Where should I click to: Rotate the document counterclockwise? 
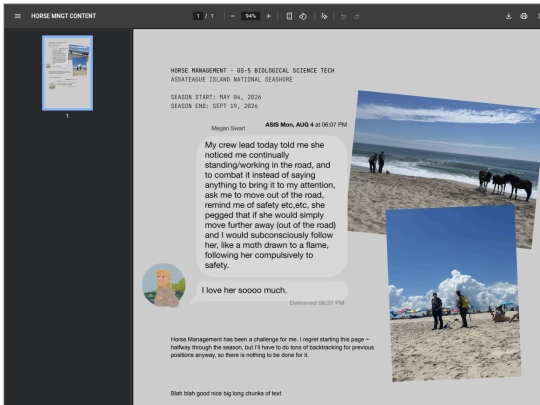(303, 16)
